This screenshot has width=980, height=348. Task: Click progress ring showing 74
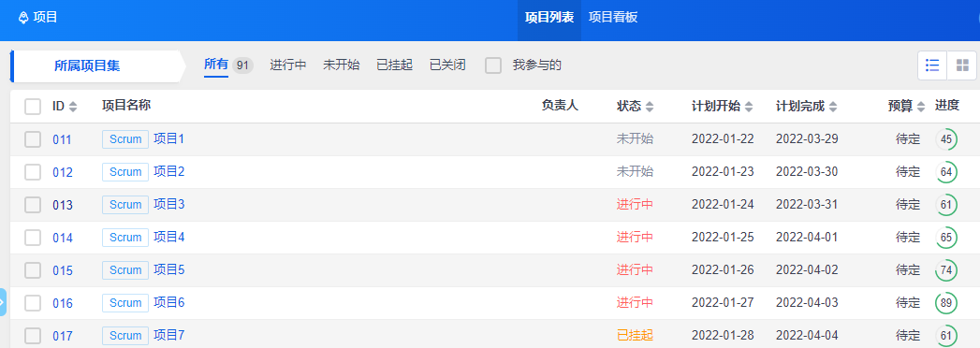(x=946, y=270)
